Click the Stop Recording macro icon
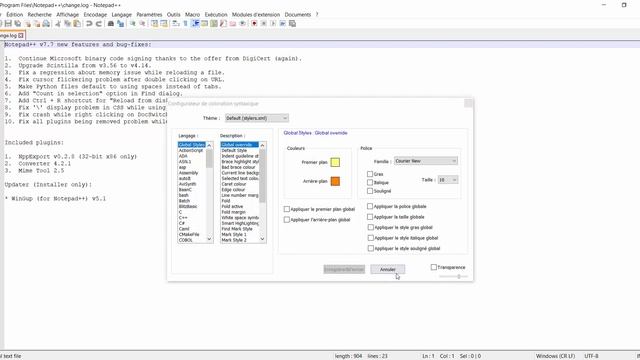Image resolution: width=640 pixels, height=360 pixels. [x=264, y=24]
